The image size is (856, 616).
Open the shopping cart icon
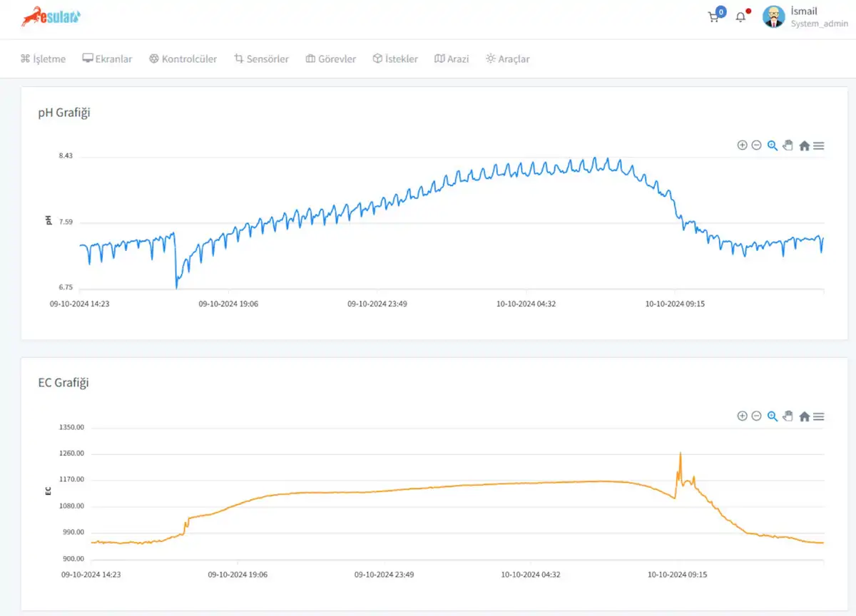click(713, 17)
